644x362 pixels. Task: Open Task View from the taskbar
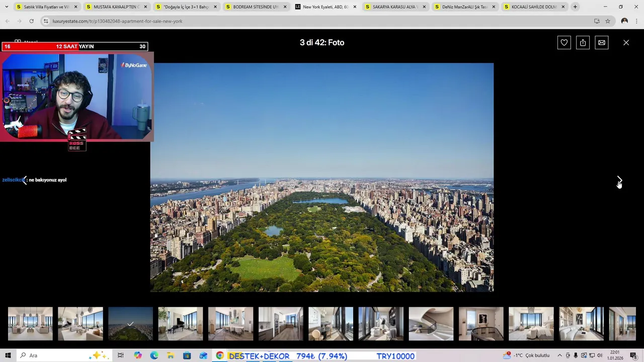(121, 355)
